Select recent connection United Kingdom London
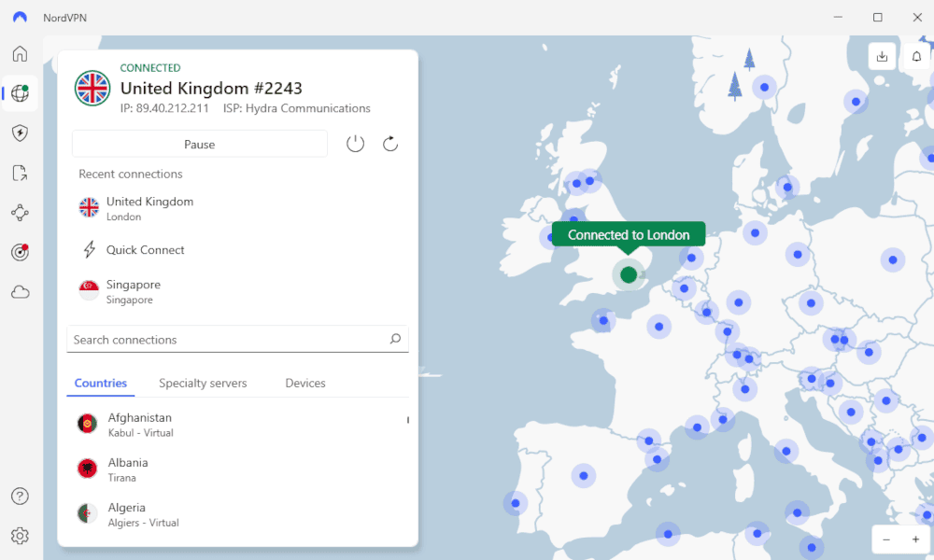Image resolution: width=934 pixels, height=560 pixels. point(238,209)
